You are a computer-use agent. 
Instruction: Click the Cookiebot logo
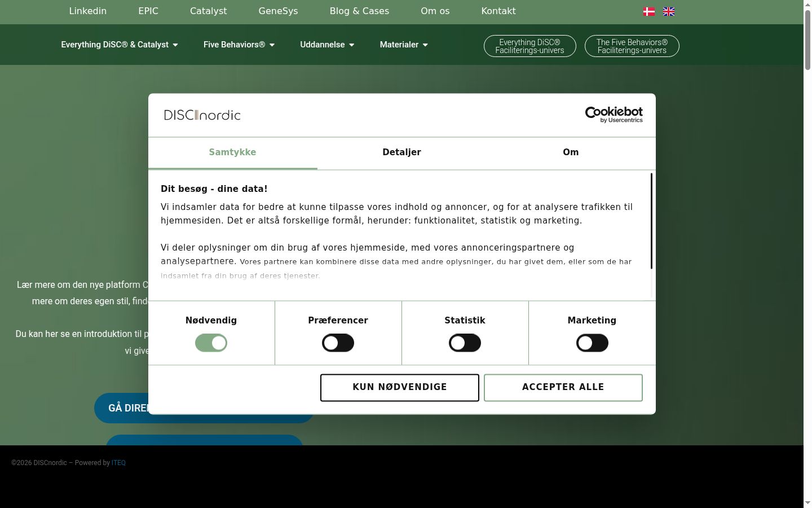(x=614, y=115)
